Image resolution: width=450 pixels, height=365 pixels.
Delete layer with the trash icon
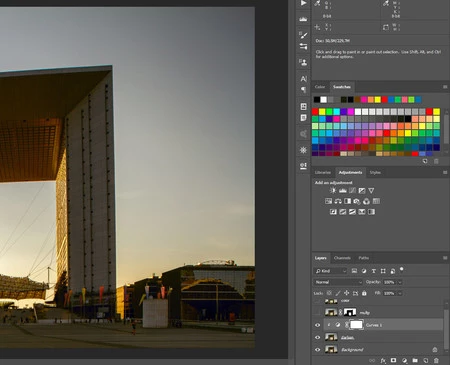point(436,360)
